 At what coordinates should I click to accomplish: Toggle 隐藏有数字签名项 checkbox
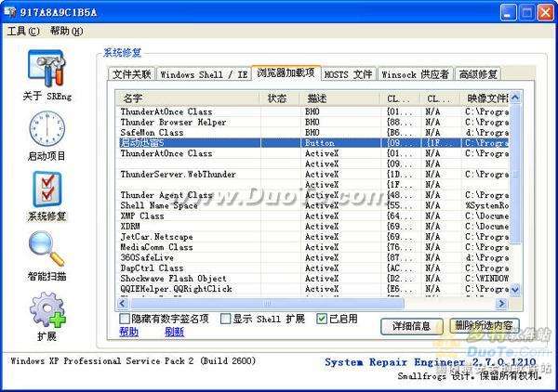[x=125, y=319]
